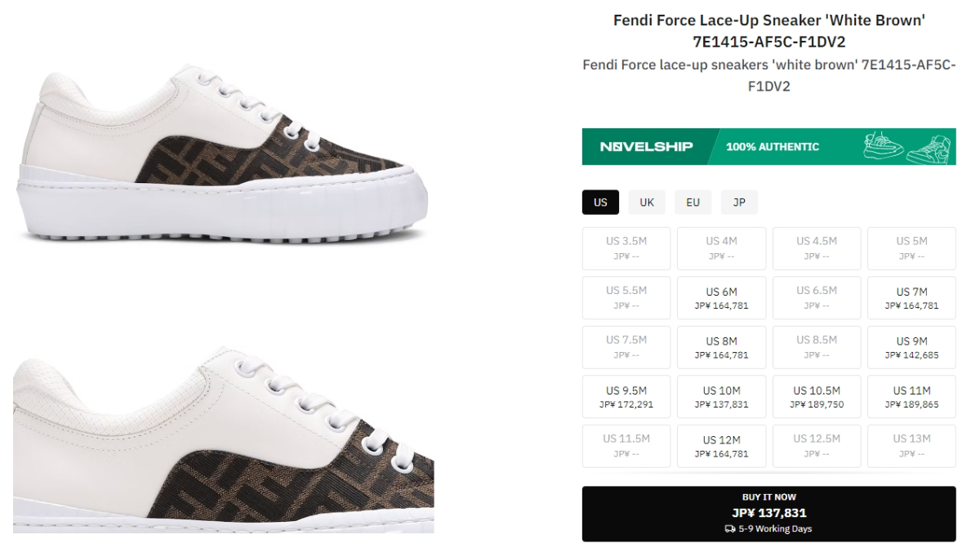
Task: Click the delivery truck icon beside working days
Action: (730, 528)
